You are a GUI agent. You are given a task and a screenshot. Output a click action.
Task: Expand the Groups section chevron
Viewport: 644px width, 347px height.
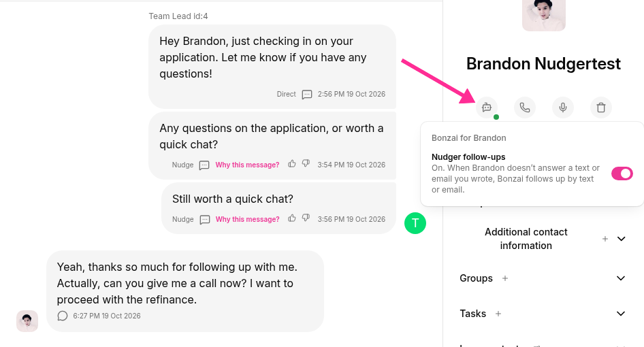[x=621, y=278]
